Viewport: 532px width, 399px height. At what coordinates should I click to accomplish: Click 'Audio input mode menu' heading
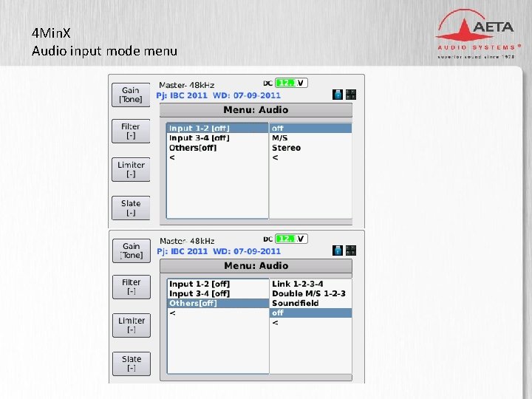point(104,51)
